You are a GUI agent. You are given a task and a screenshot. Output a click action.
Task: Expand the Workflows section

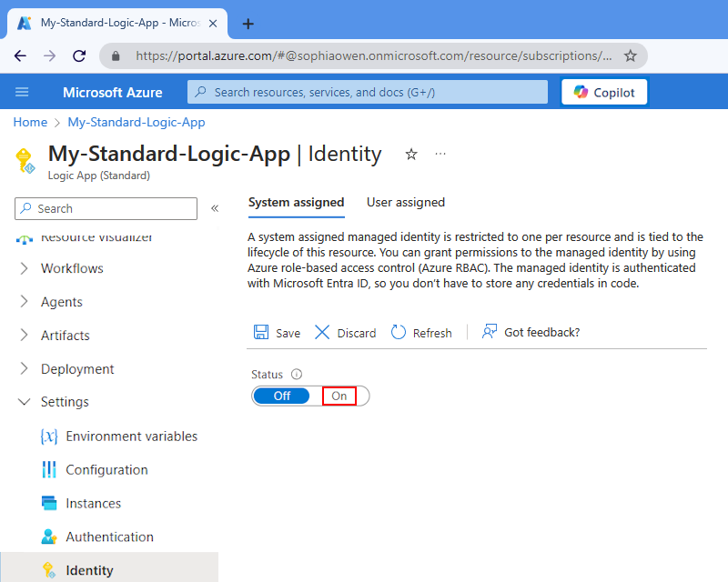click(72, 268)
